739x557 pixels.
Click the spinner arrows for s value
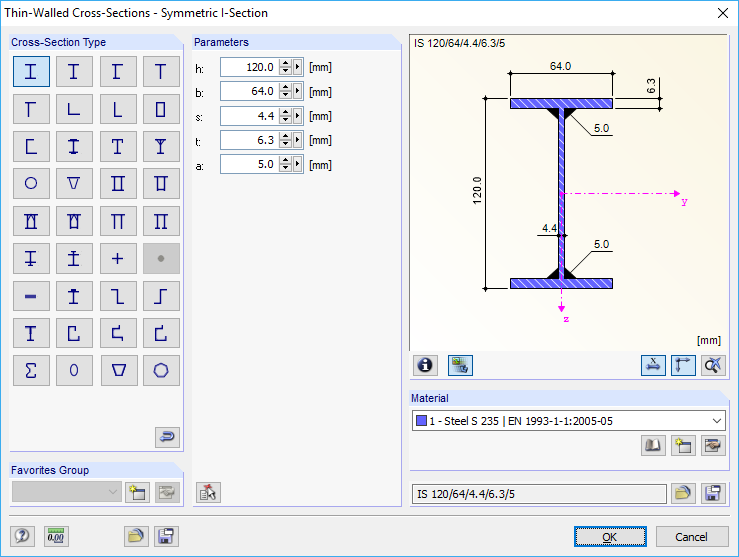pos(285,115)
